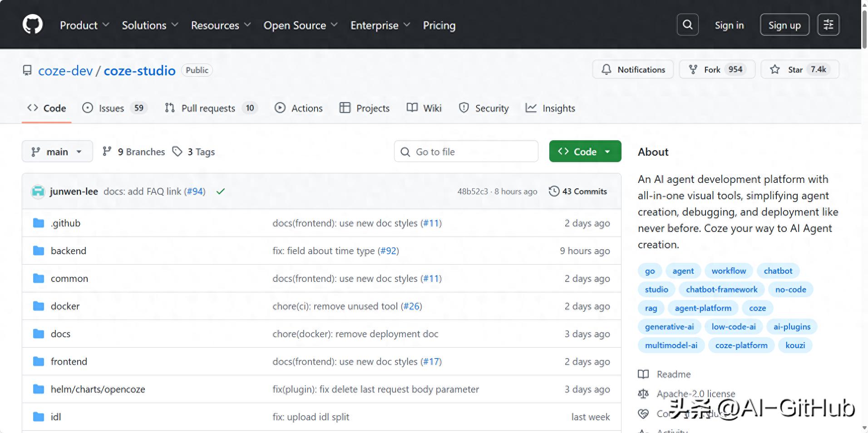Open the docker folder
868x433 pixels.
pyautogui.click(x=65, y=306)
